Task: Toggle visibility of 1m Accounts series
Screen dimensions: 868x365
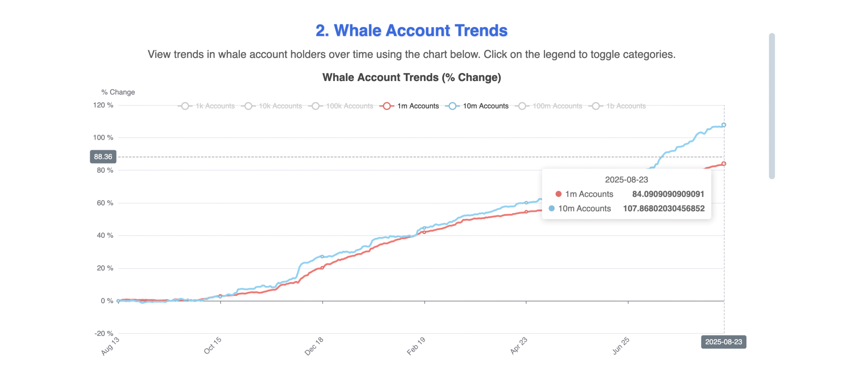Action: (418, 106)
